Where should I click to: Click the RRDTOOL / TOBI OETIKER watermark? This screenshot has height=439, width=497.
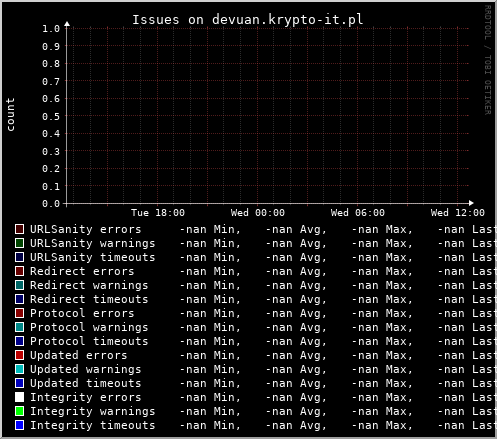click(x=487, y=60)
